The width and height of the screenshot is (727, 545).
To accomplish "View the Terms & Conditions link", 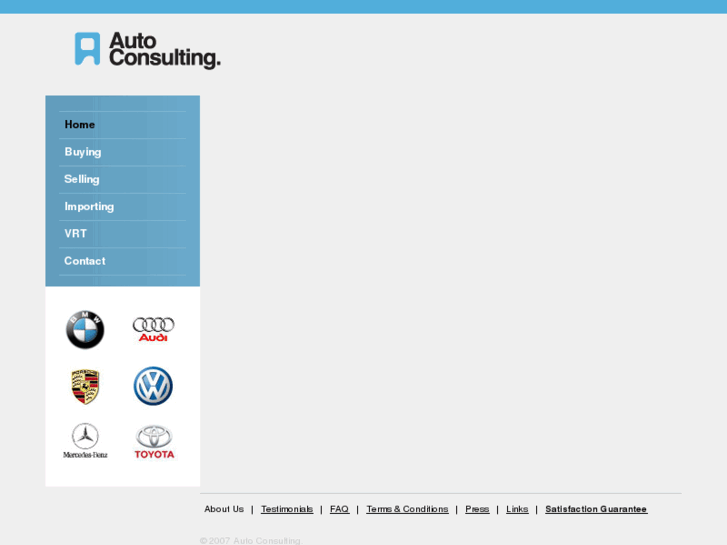I will point(407,509).
